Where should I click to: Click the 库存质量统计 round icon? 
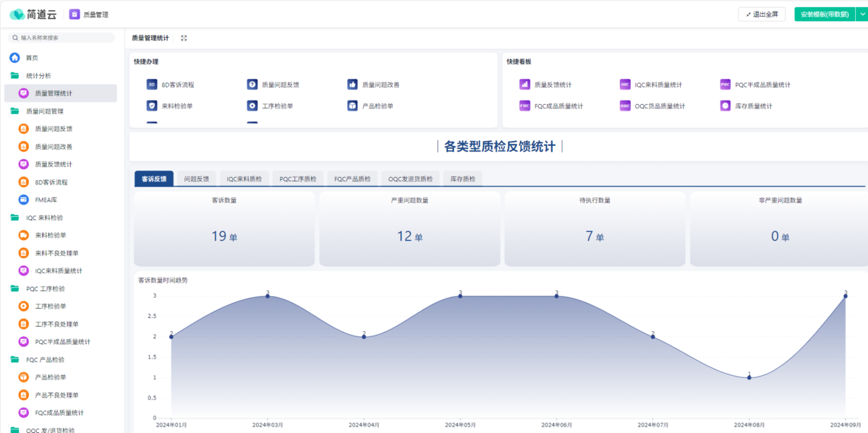pyautogui.click(x=726, y=106)
